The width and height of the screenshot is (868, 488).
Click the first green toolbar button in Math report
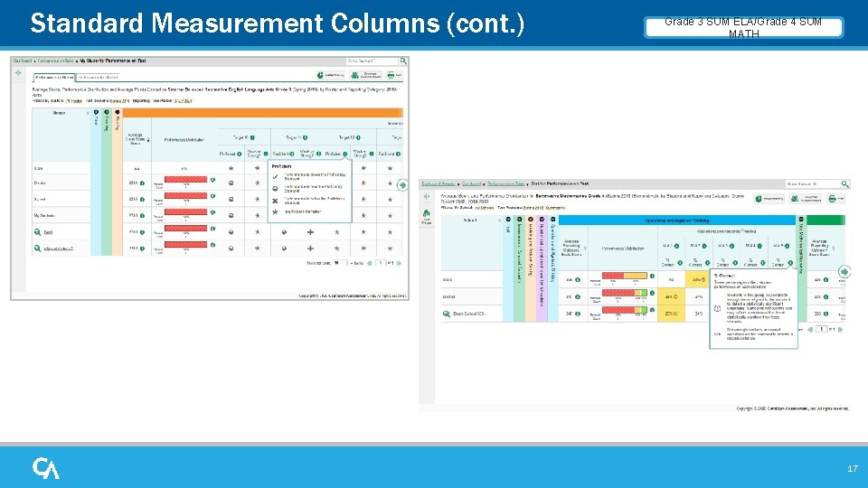click(x=769, y=199)
